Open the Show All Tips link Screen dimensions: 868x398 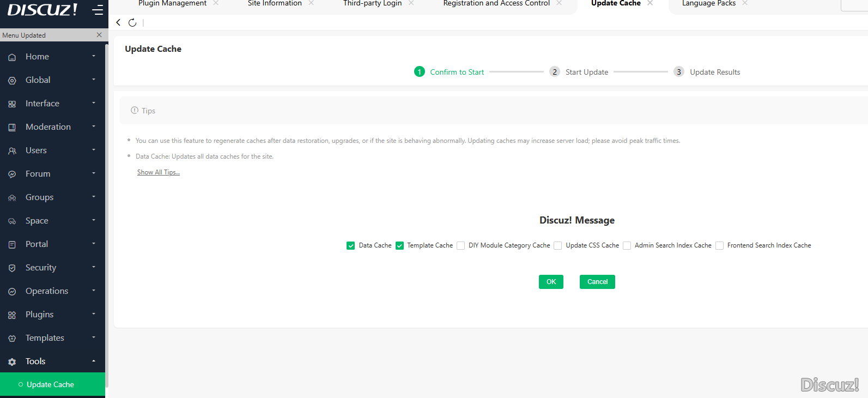pyautogui.click(x=158, y=172)
